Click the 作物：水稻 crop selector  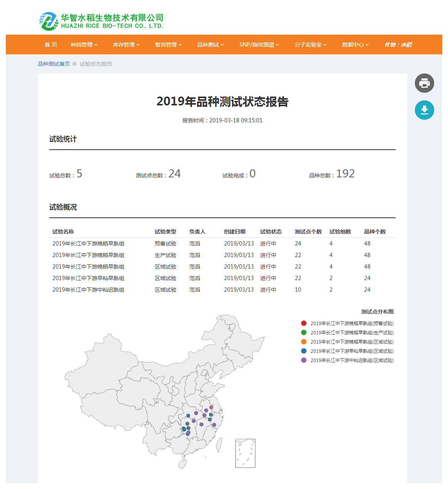[398, 45]
